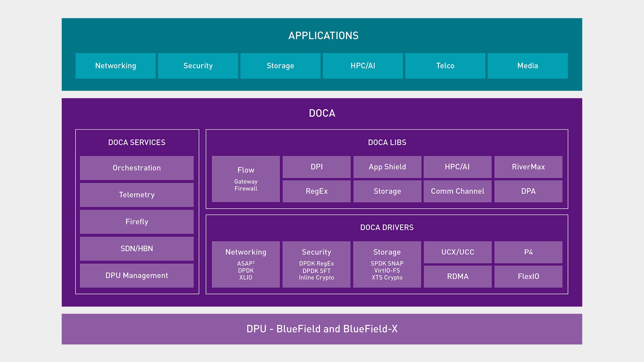Click the RegEx library block

pyautogui.click(x=317, y=191)
